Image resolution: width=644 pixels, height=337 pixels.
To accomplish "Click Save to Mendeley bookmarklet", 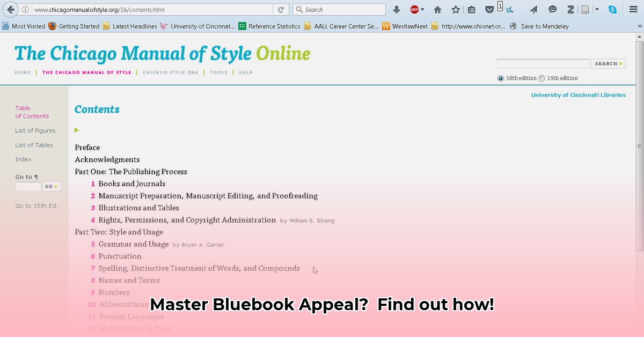I will [x=539, y=26].
